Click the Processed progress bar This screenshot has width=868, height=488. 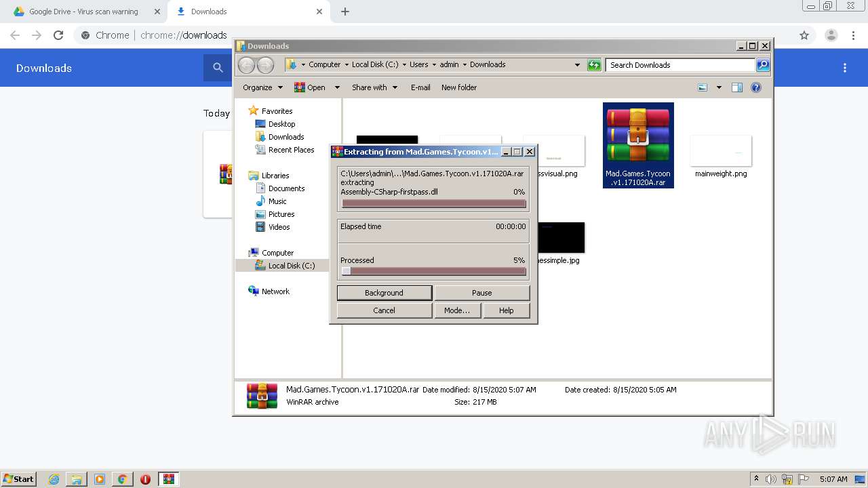pos(434,271)
